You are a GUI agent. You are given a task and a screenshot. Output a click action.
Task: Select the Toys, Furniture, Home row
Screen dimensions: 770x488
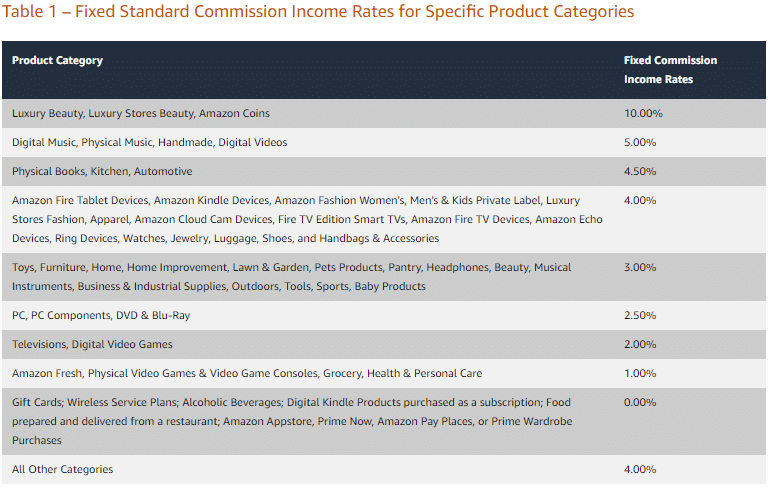click(x=384, y=277)
